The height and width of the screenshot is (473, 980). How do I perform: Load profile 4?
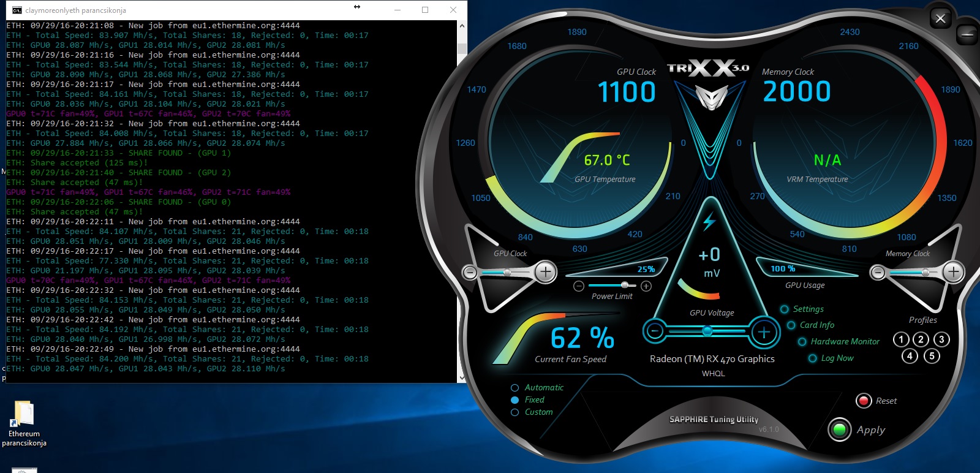pos(910,355)
